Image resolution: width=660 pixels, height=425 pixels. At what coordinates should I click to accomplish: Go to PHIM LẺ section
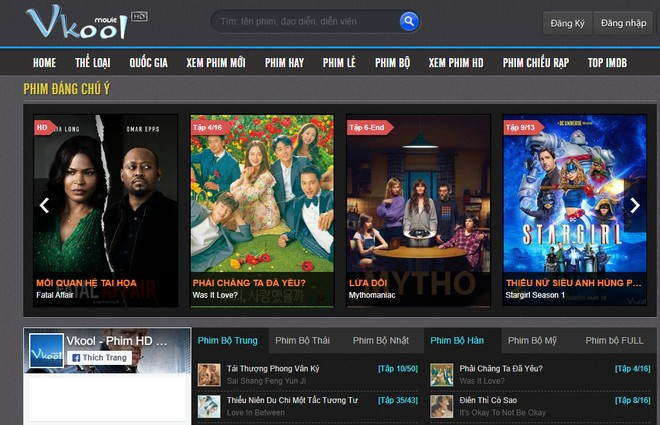[x=339, y=63]
